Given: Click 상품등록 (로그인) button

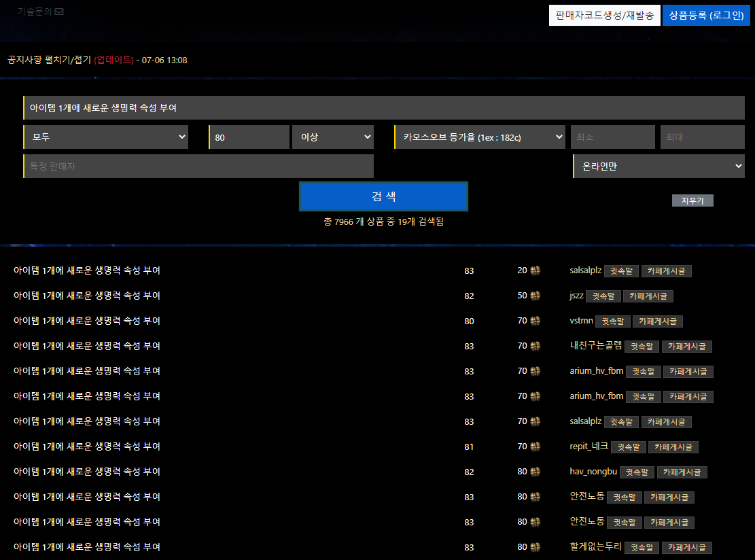Looking at the screenshot, I should click(706, 16).
